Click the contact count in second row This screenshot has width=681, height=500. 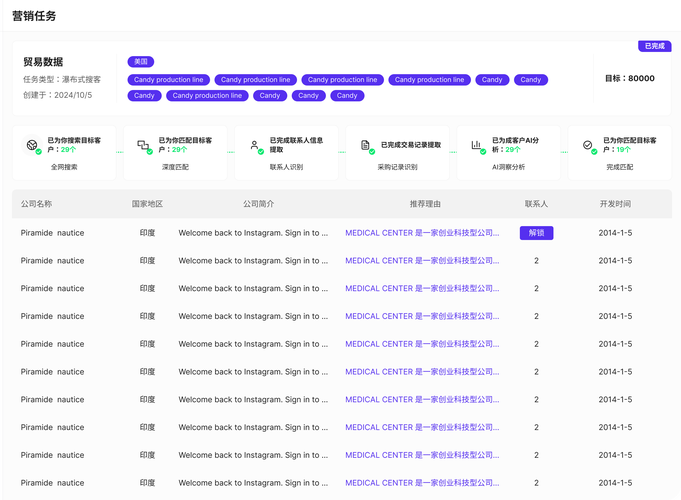(536, 261)
